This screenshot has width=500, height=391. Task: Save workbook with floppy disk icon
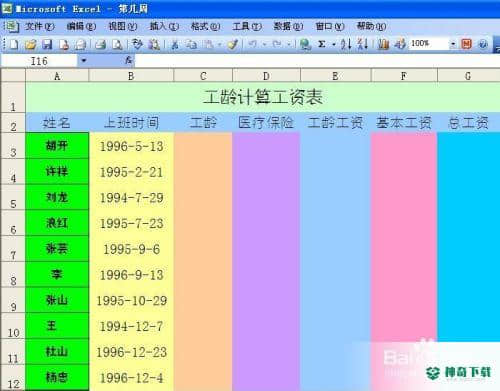[x=47, y=44]
